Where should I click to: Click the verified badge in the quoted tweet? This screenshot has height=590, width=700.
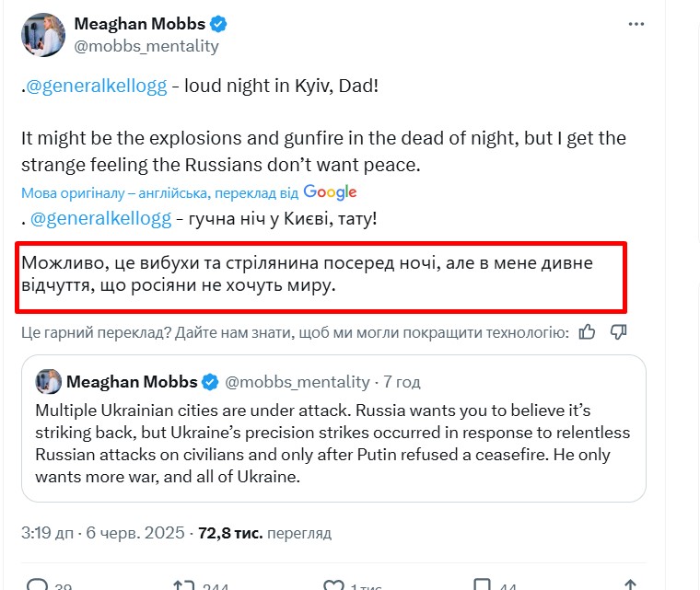pyautogui.click(x=210, y=381)
